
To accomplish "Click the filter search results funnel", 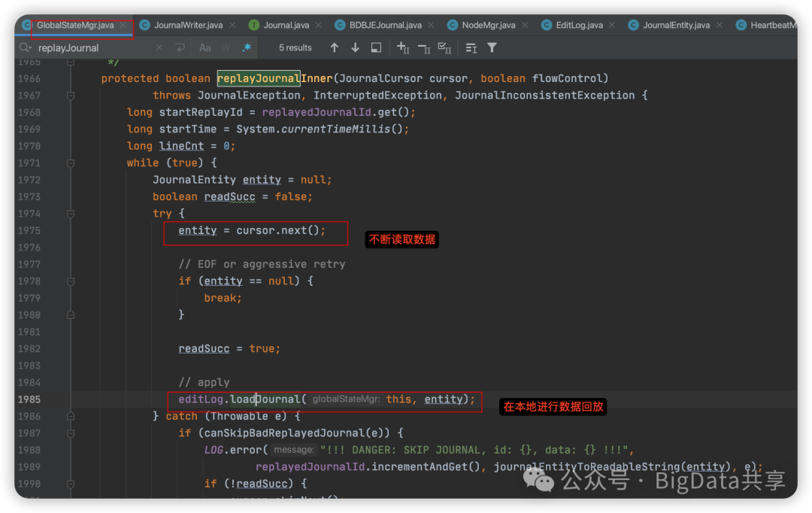I will click(492, 47).
